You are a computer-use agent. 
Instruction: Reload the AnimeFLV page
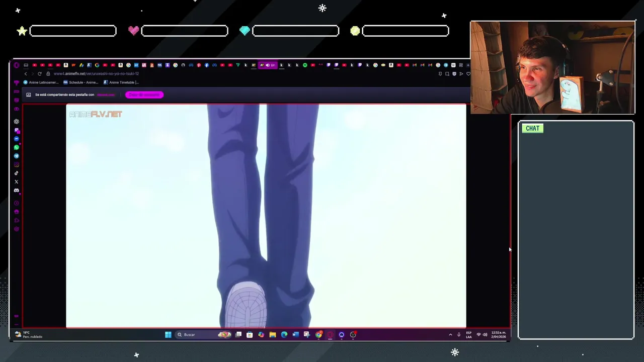pyautogui.click(x=39, y=73)
